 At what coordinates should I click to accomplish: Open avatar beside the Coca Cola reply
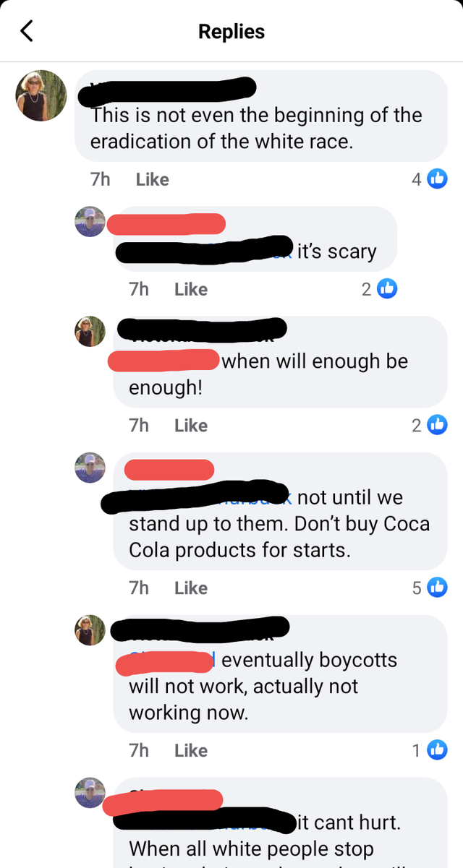pos(90,468)
